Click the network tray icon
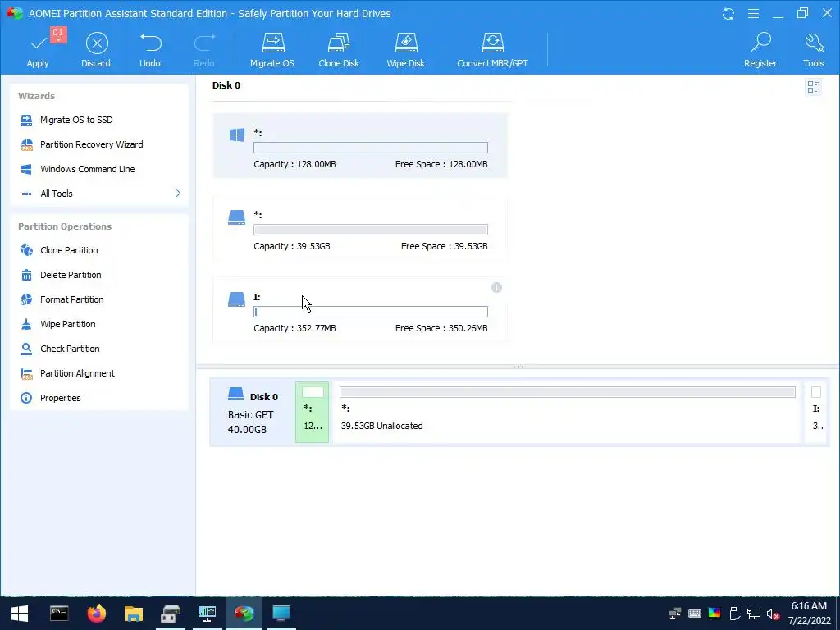The width and height of the screenshot is (840, 630). [x=754, y=614]
